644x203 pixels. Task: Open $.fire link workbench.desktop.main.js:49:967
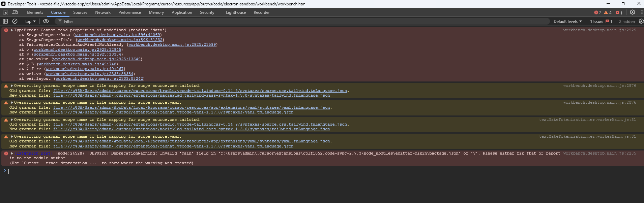(x=85, y=69)
